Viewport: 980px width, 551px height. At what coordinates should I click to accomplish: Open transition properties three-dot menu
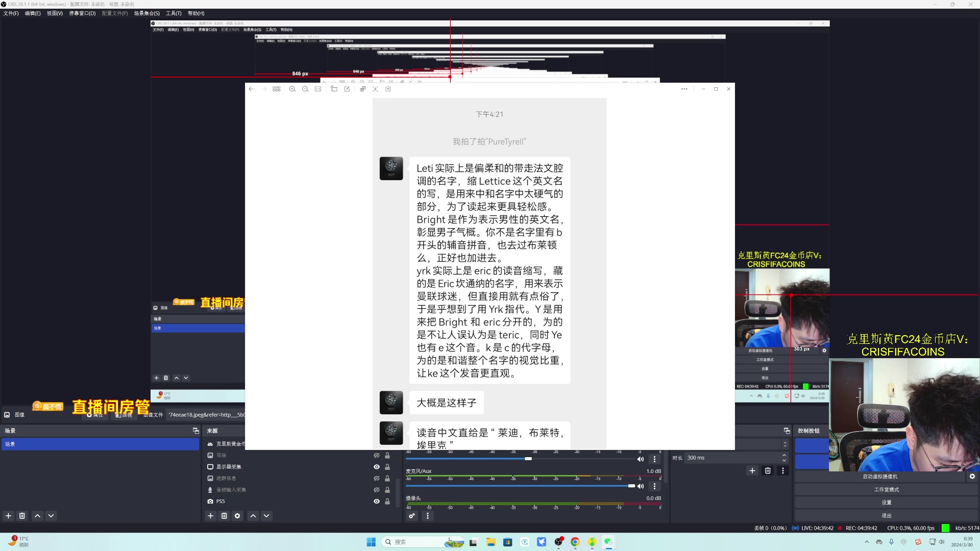[x=783, y=470]
